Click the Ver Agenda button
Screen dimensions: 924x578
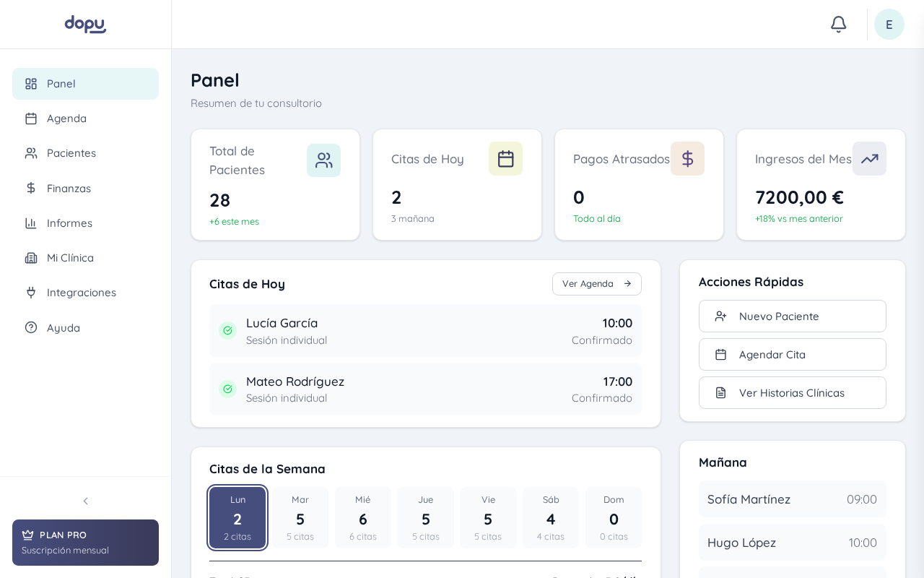[x=597, y=284]
